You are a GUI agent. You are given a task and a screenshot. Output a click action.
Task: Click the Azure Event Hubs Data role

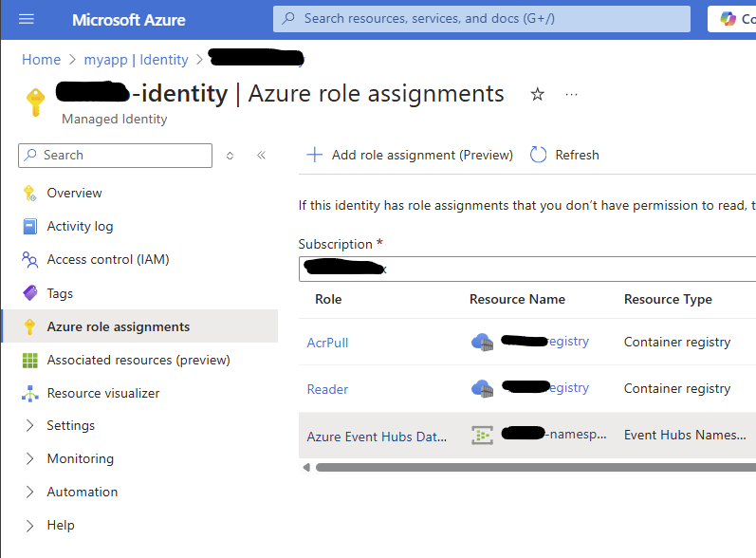[377, 437]
